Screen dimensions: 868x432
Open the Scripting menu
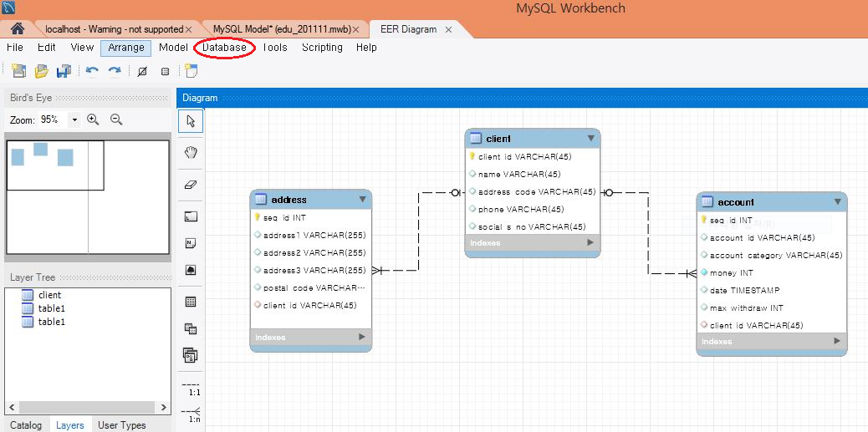click(x=322, y=48)
